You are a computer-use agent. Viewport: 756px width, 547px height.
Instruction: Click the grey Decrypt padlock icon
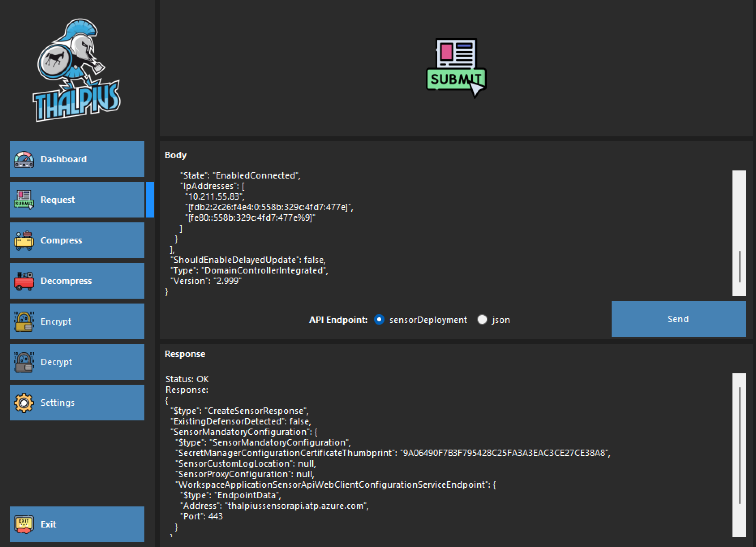[x=24, y=362]
